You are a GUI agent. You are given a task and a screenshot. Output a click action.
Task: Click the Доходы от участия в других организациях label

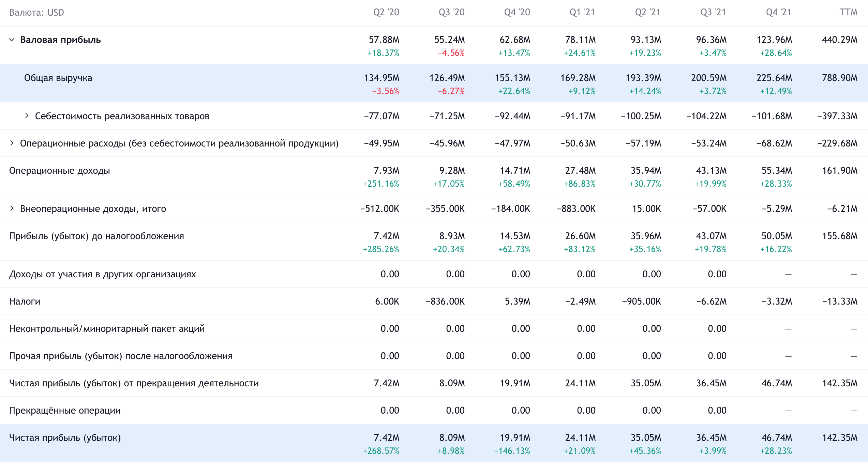(x=103, y=274)
